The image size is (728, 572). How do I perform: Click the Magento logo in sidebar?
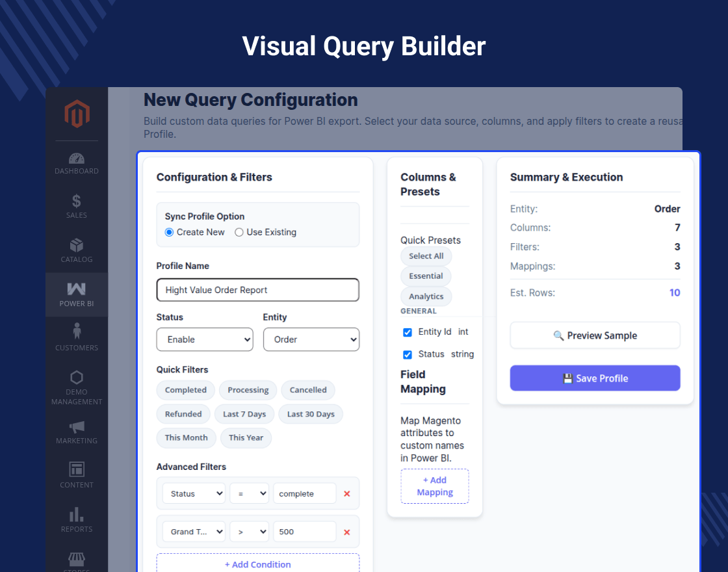point(77,114)
